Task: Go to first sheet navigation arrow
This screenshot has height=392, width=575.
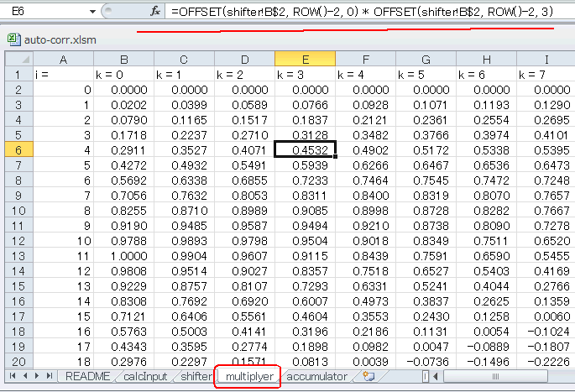Action: [13, 376]
